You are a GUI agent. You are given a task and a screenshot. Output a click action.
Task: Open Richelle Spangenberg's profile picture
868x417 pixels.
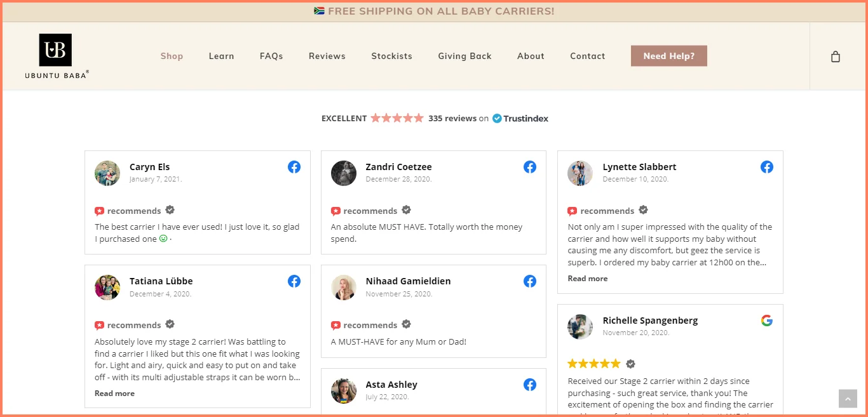(580, 327)
